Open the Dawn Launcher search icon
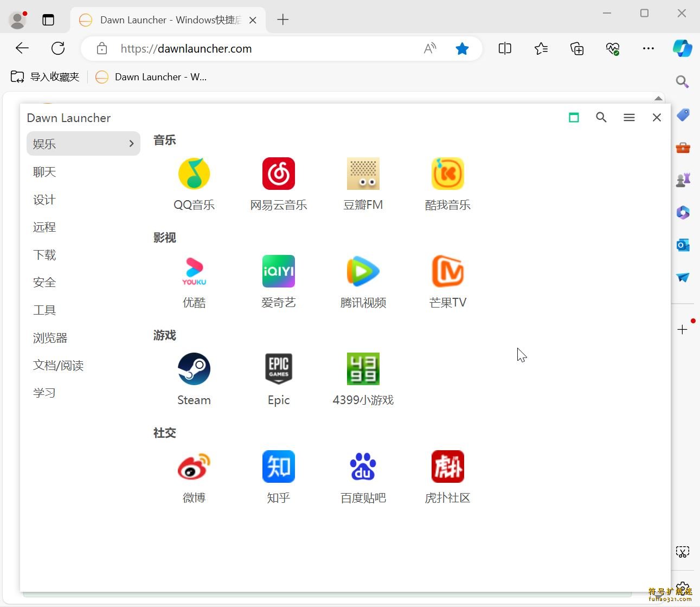 click(x=601, y=118)
